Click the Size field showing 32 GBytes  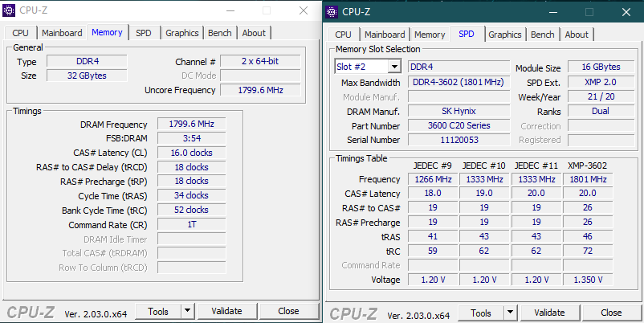87,76
